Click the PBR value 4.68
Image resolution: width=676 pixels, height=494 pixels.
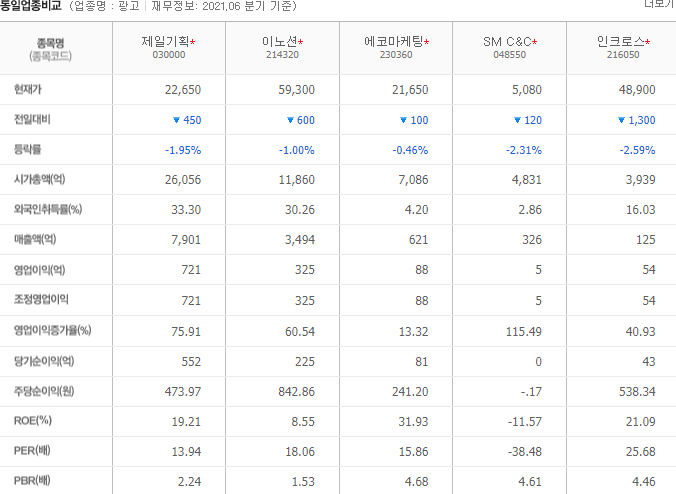(x=416, y=481)
